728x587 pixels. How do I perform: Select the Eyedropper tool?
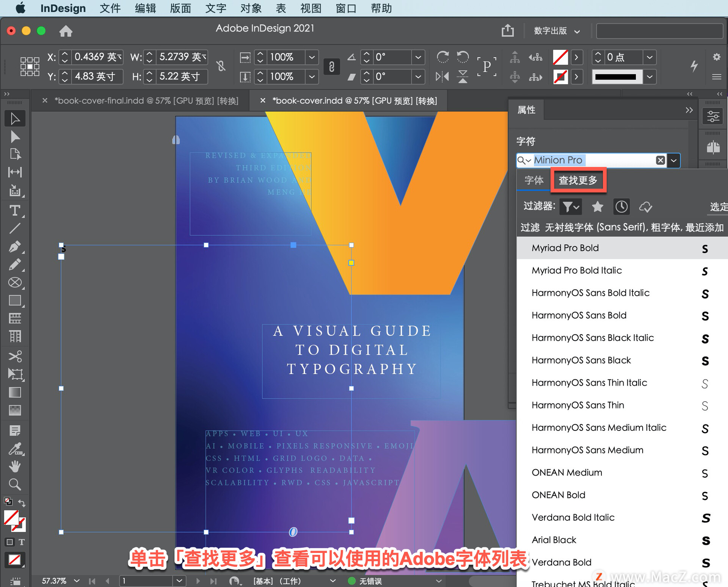pos(15,449)
